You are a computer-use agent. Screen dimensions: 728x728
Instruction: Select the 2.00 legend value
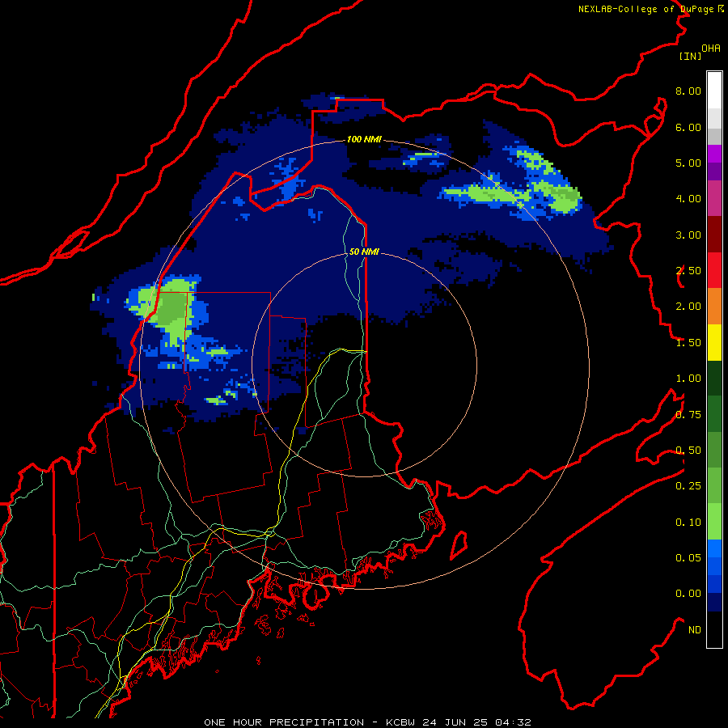click(x=688, y=307)
